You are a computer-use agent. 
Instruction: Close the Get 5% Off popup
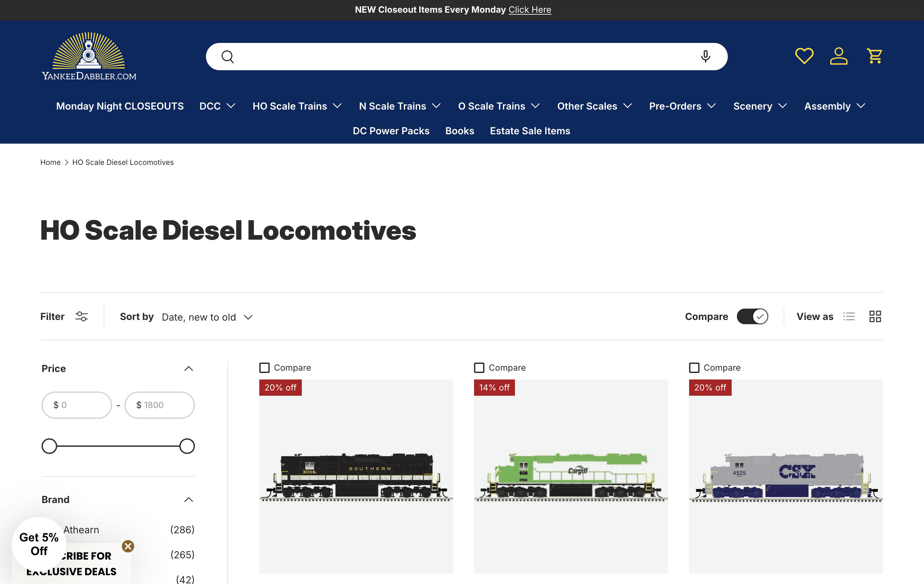(x=128, y=546)
